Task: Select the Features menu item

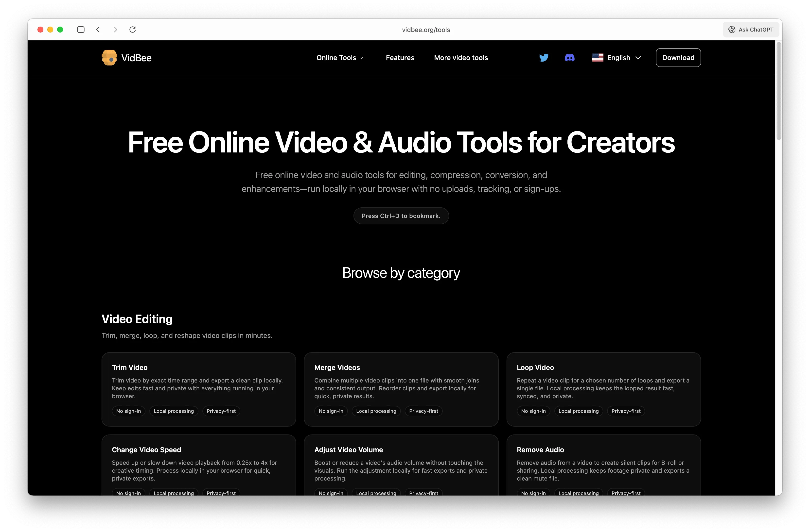Action: [x=400, y=57]
